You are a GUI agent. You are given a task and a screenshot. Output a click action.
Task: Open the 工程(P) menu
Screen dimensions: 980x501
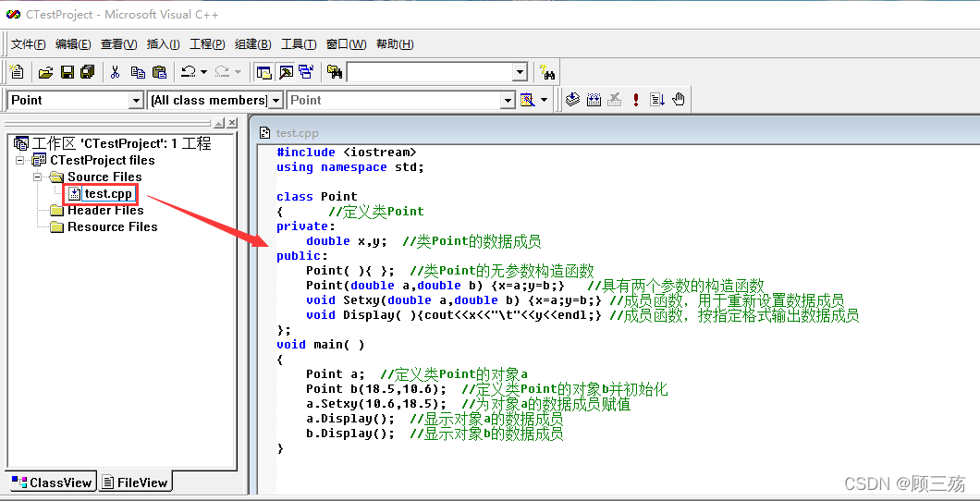(207, 44)
